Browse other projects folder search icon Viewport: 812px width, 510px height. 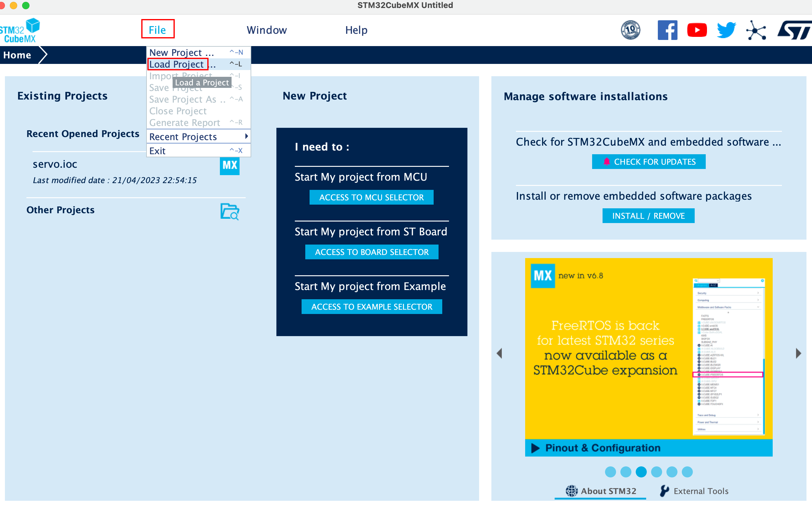pyautogui.click(x=229, y=211)
